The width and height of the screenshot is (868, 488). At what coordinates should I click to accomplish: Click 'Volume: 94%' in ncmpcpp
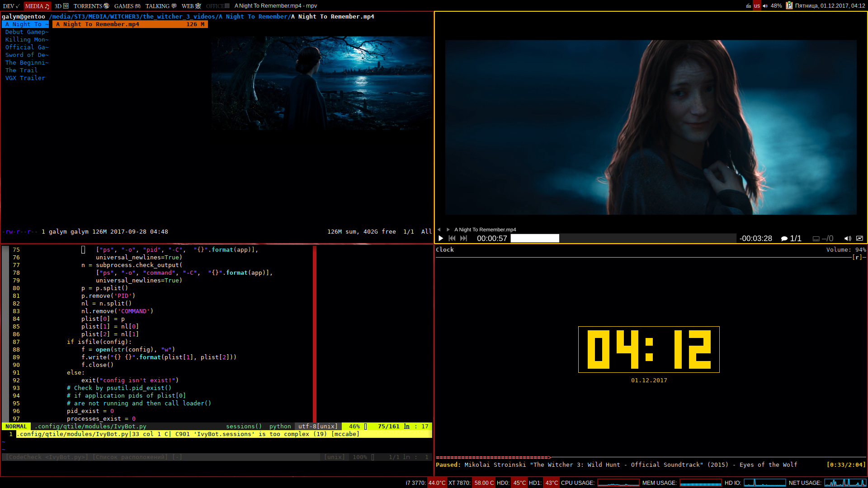[846, 250]
